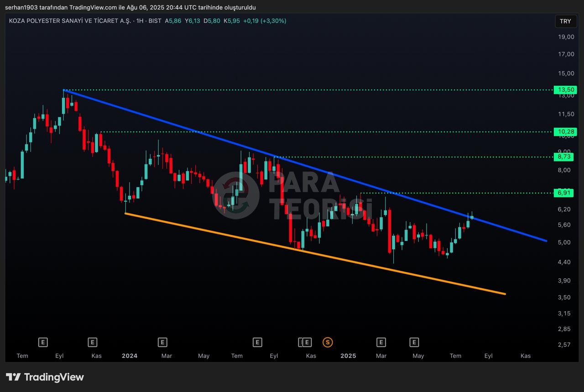584x392 pixels.
Task: Click the KOZA POLYESTER symbol title
Action: coord(70,21)
